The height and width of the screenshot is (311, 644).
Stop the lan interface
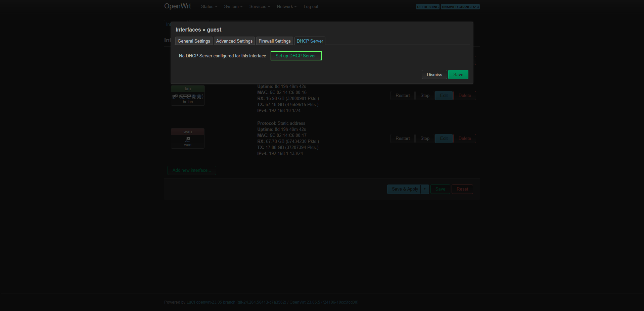[425, 96]
